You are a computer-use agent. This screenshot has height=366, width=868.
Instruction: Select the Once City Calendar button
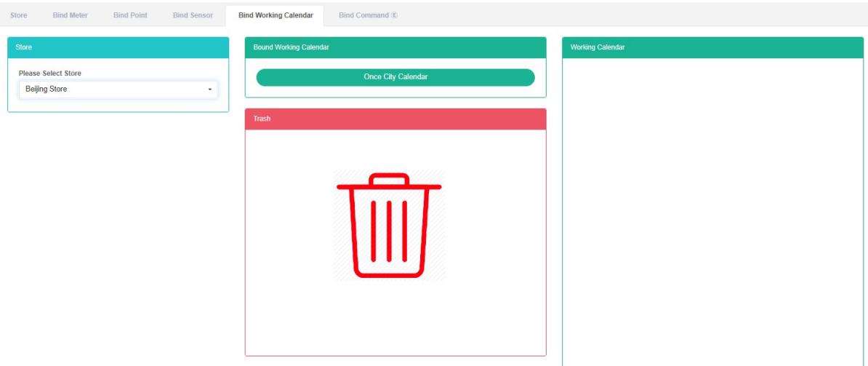395,78
